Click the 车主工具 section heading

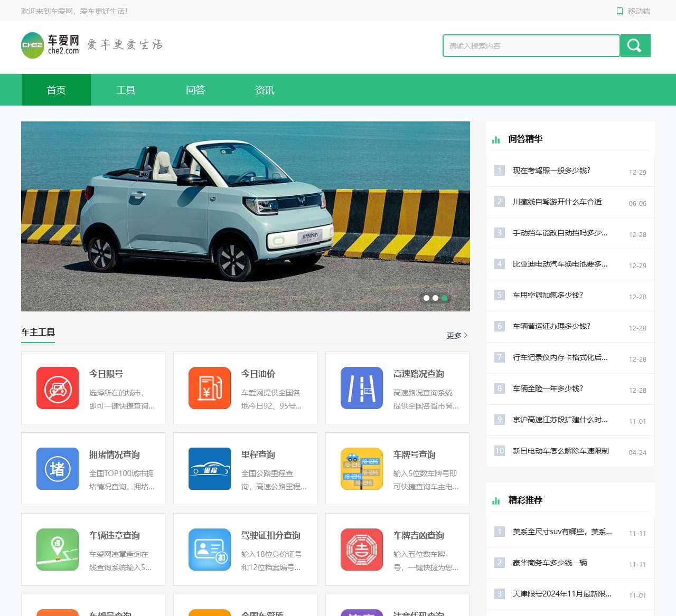pyautogui.click(x=38, y=332)
